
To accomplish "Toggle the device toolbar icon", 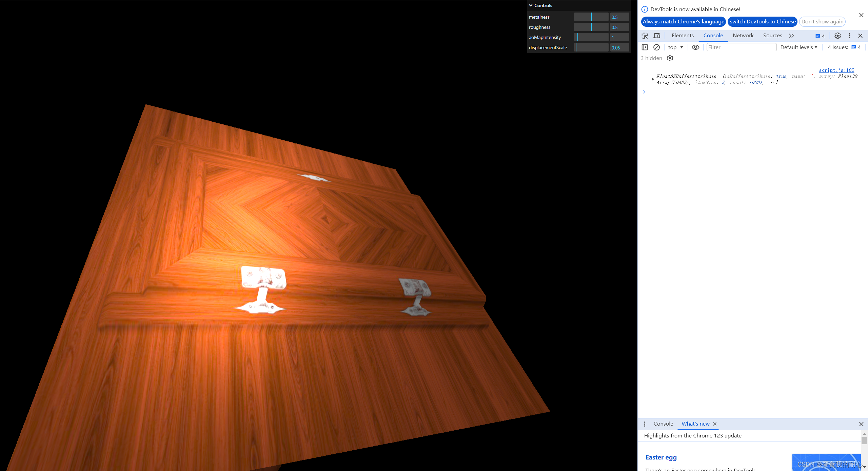I will point(657,36).
